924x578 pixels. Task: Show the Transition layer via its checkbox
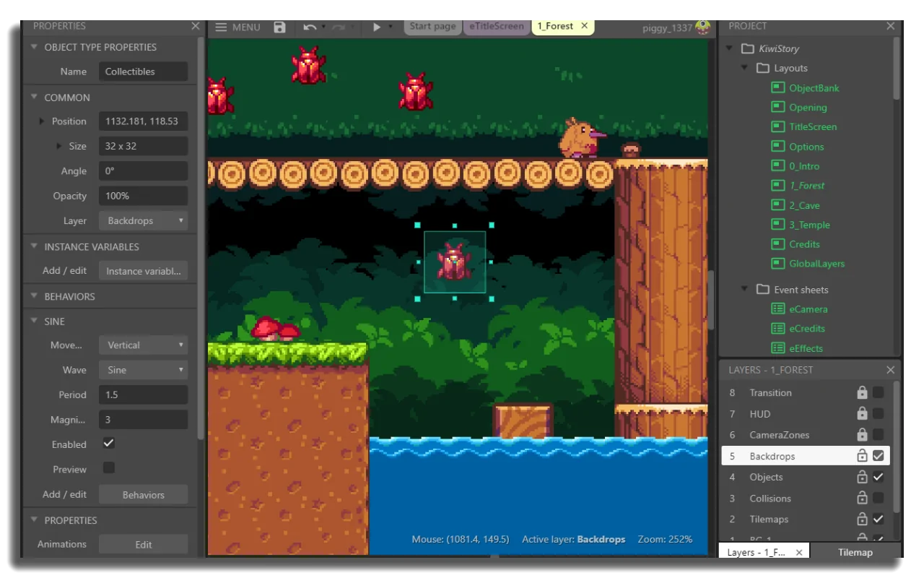pos(878,392)
